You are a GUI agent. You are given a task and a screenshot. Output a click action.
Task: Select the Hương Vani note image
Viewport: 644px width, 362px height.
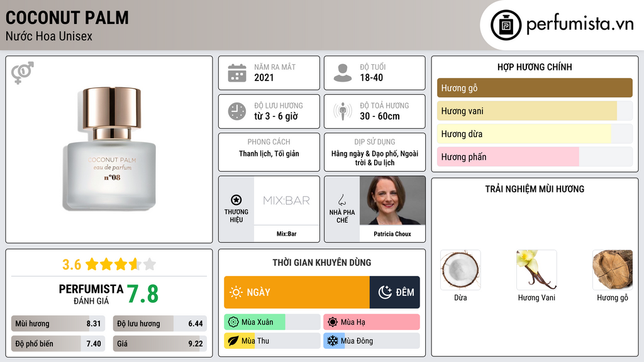[x=536, y=270]
